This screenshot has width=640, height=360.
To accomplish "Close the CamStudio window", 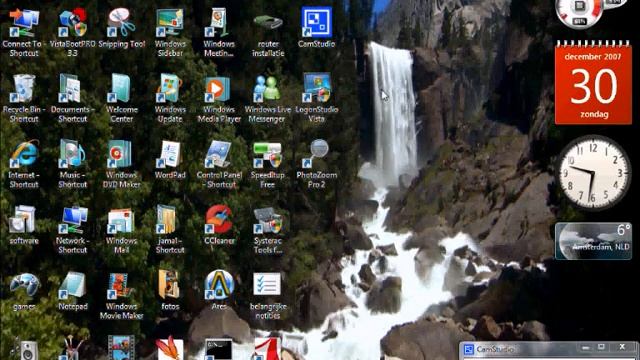I will pyautogui.click(x=622, y=347).
